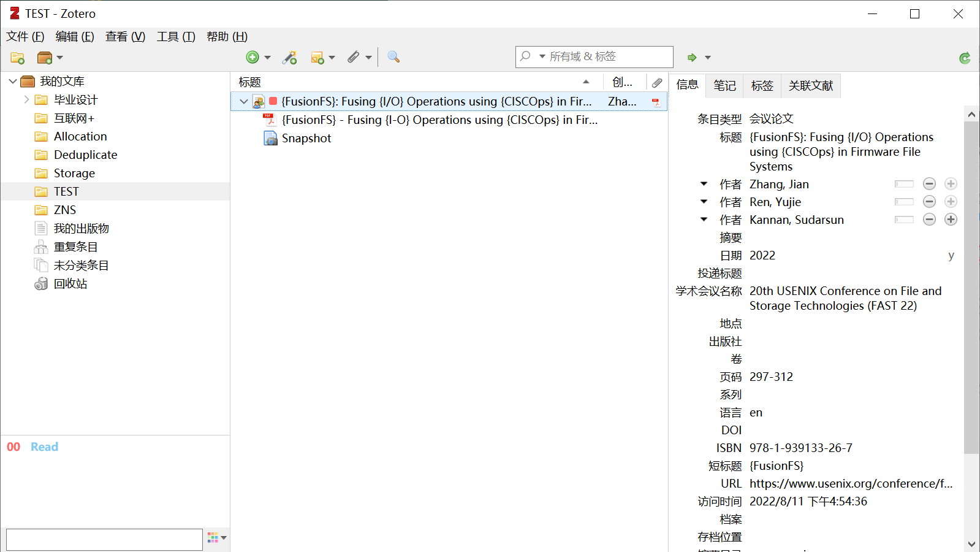Click the Sync with zotero.org icon
Image resolution: width=980 pixels, height=552 pixels.
point(965,58)
